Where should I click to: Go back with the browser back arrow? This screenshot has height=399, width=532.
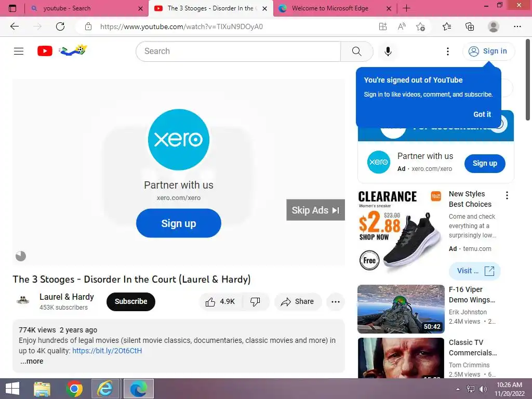click(x=15, y=26)
